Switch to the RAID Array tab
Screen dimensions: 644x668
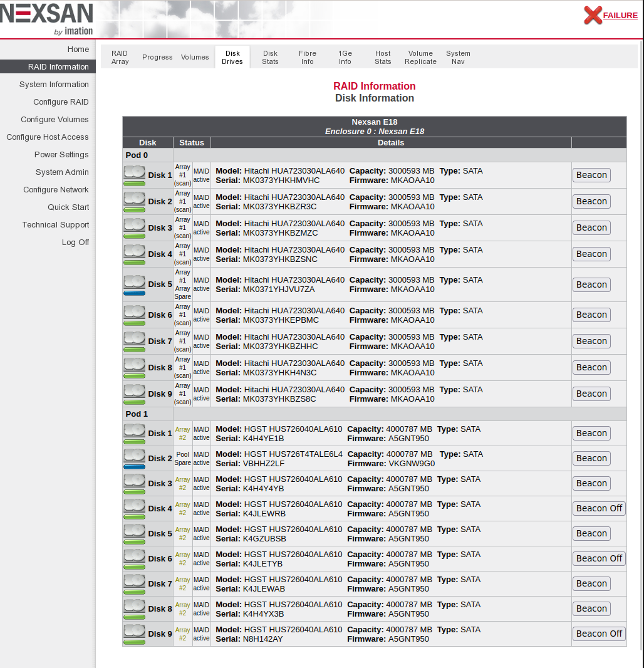pyautogui.click(x=120, y=58)
